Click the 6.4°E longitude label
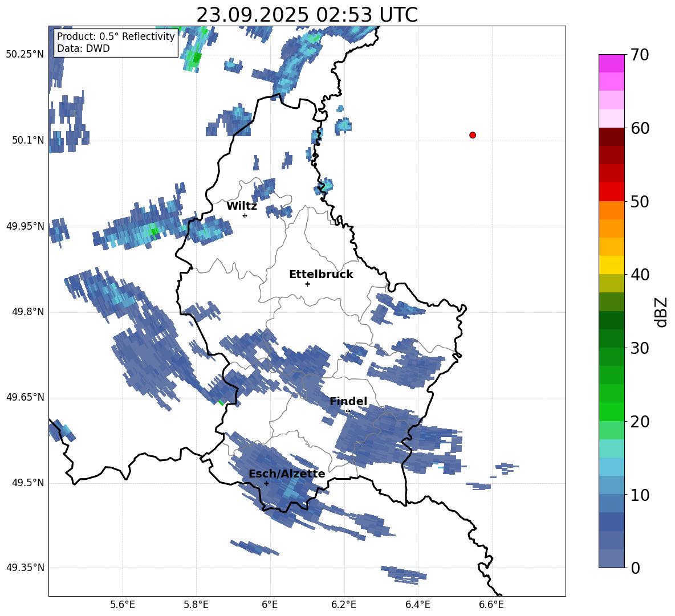 [x=417, y=605]
